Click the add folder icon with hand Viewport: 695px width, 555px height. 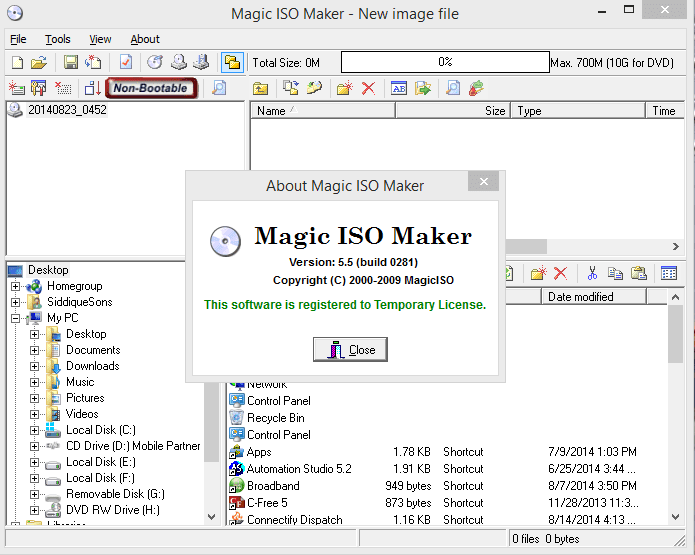click(314, 88)
